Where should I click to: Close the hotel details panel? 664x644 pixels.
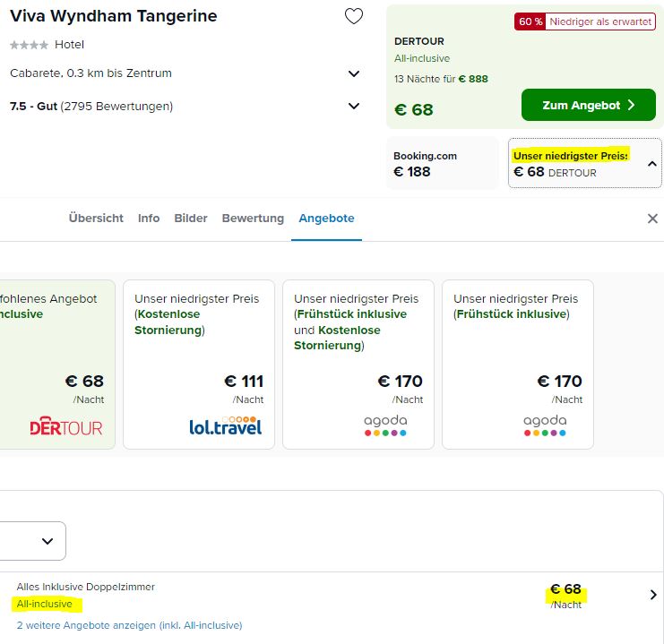coord(652,219)
